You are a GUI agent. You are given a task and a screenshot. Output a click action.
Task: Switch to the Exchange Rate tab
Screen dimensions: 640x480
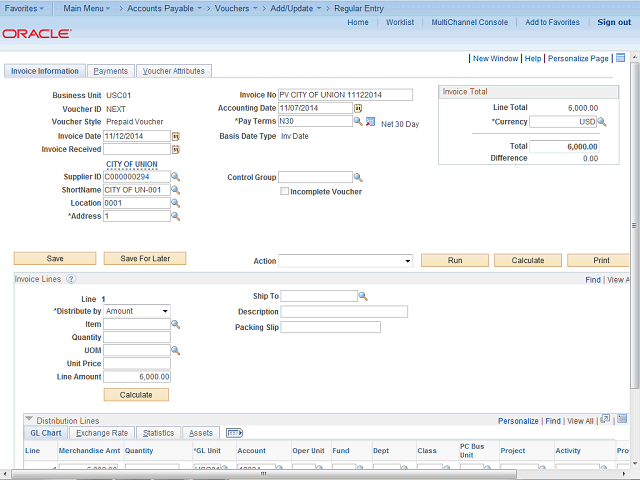102,433
